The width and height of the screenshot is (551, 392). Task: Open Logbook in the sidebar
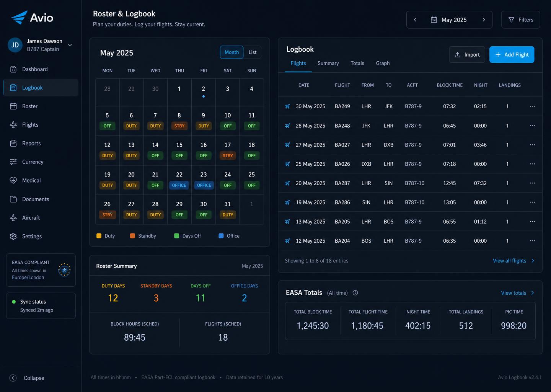tap(41, 88)
